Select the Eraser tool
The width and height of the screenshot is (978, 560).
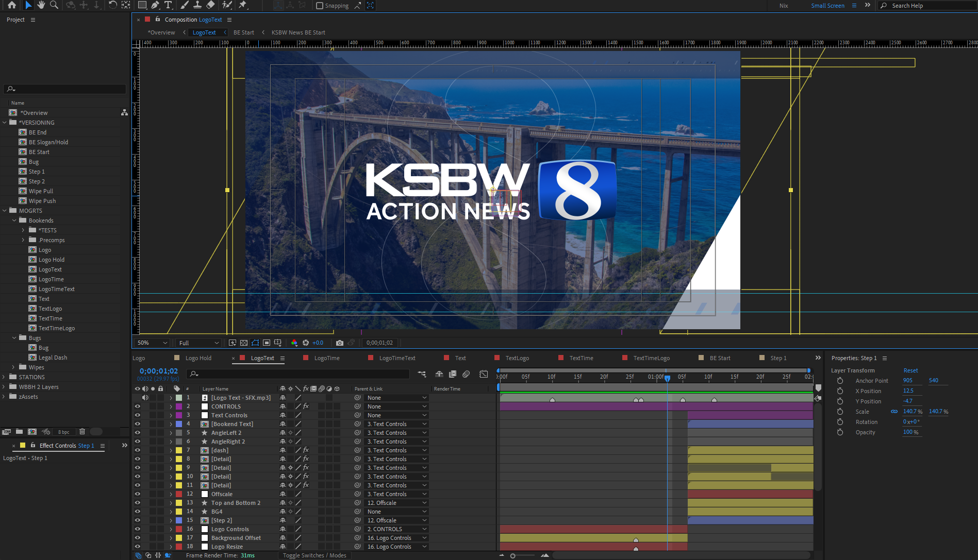tap(210, 5)
